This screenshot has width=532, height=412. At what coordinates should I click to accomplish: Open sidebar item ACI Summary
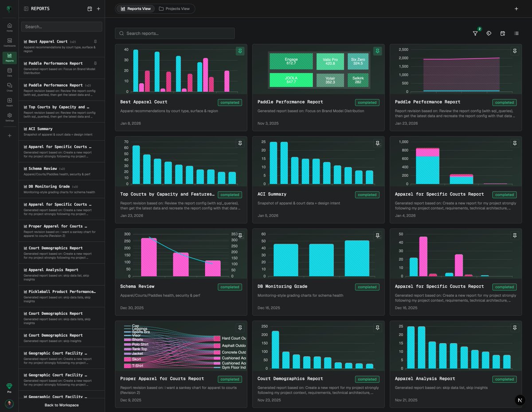[x=62, y=131]
